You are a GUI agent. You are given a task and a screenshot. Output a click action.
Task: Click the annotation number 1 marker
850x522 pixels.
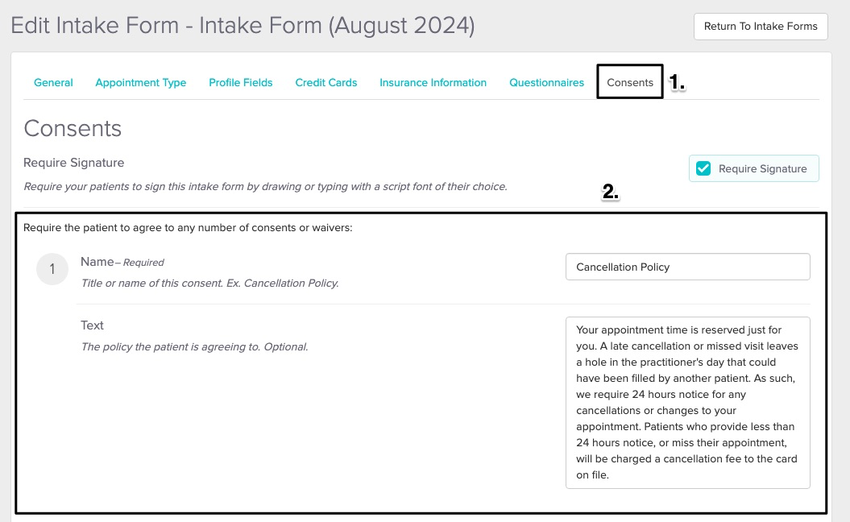click(x=677, y=82)
